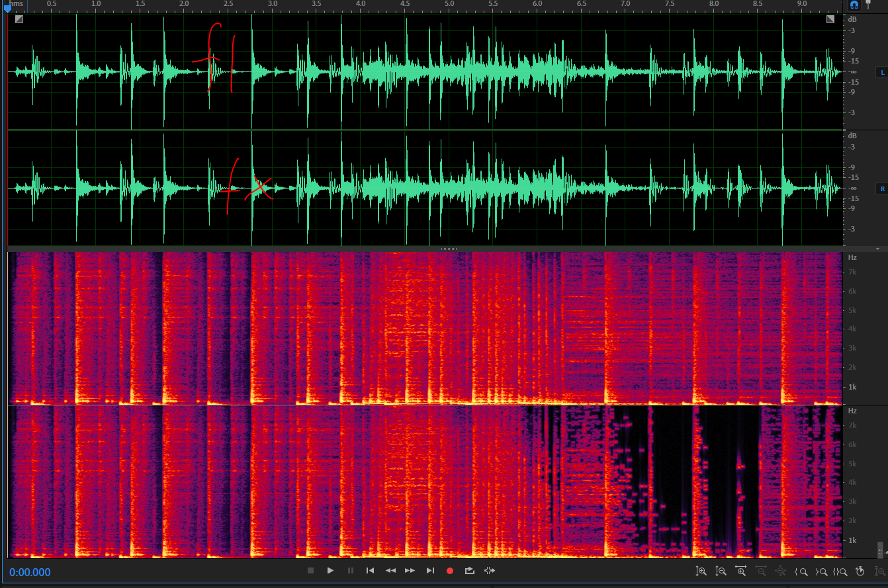
Task: Click the 0:00.000 timecode display
Action: point(30,572)
